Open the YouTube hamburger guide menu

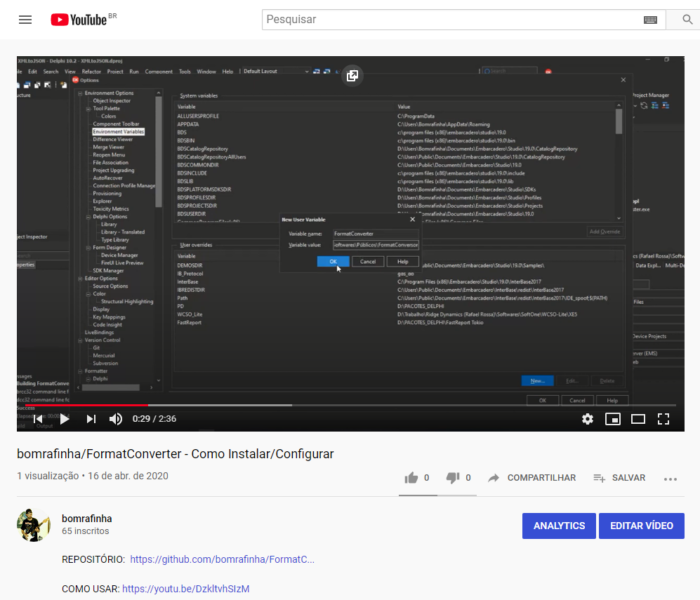pyautogui.click(x=25, y=20)
